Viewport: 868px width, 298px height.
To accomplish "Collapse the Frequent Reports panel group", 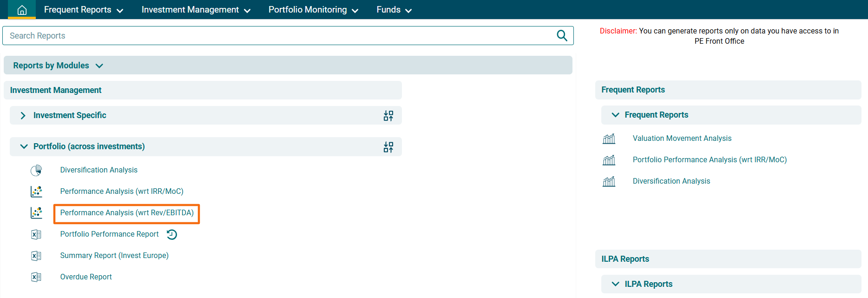I will click(615, 115).
